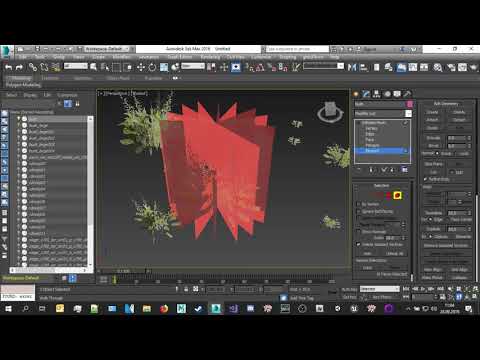
Task: Select the Select and Link tool
Action: point(32,67)
